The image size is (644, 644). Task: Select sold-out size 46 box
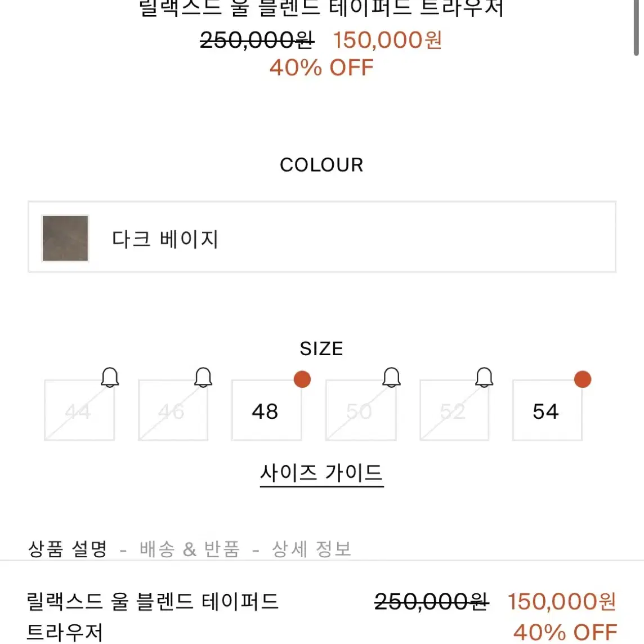[x=173, y=410]
